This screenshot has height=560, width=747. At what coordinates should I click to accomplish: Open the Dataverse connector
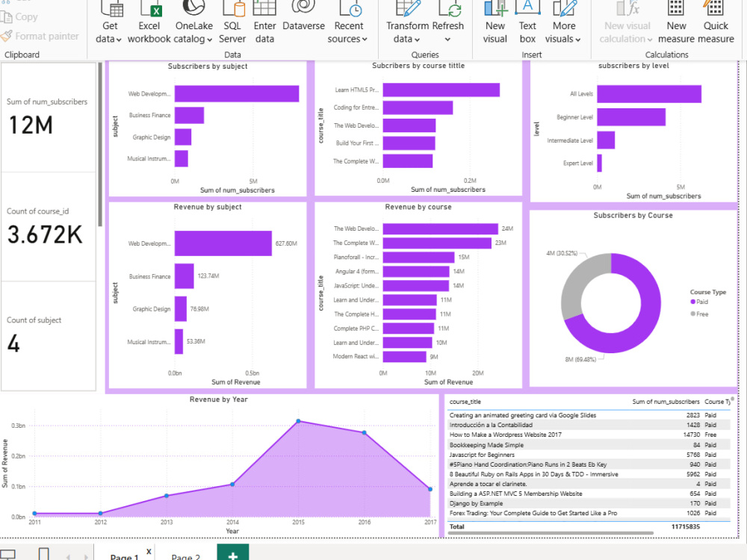coord(303,16)
